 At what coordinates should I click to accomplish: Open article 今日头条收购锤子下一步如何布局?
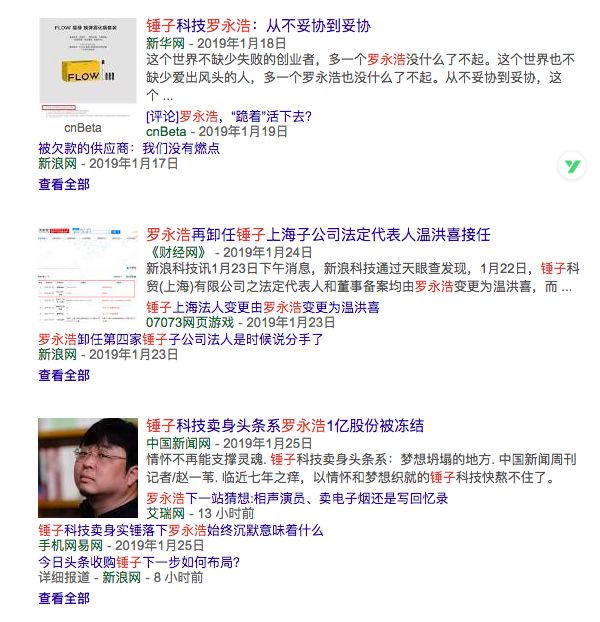pos(139,562)
